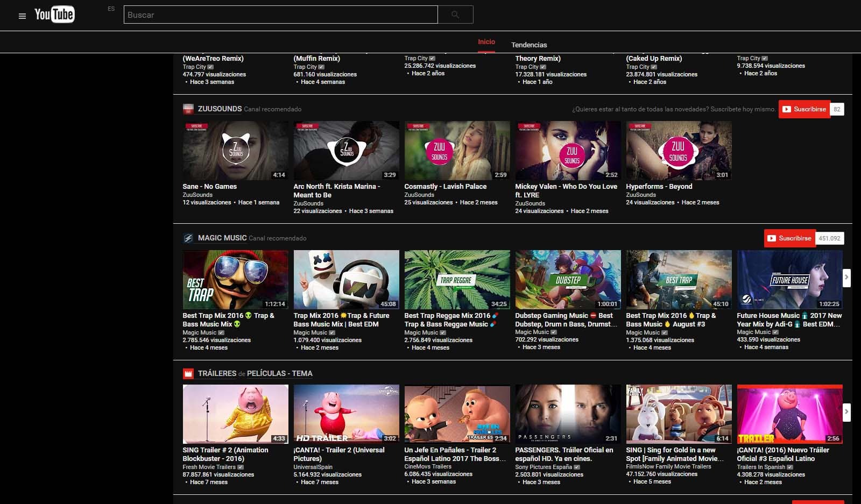Open Future House Music 2017 New Year title
Viewport: 861px width, 504px height.
coord(789,320)
